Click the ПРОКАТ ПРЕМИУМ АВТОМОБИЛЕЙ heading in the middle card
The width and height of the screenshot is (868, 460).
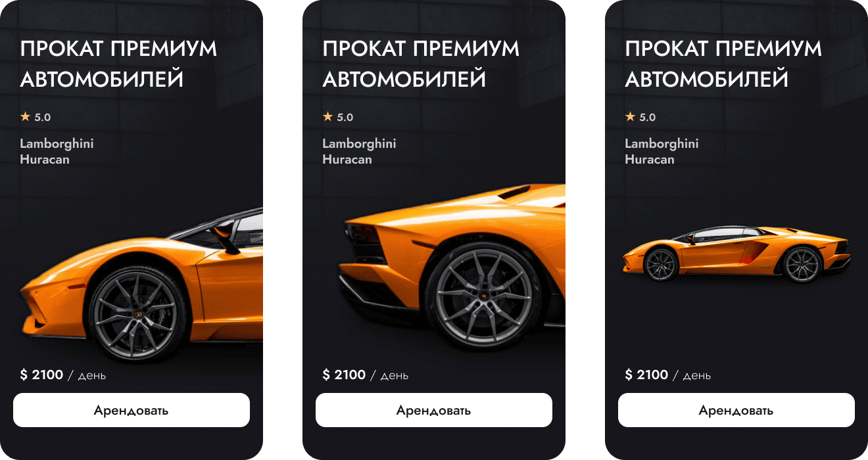[x=421, y=64]
